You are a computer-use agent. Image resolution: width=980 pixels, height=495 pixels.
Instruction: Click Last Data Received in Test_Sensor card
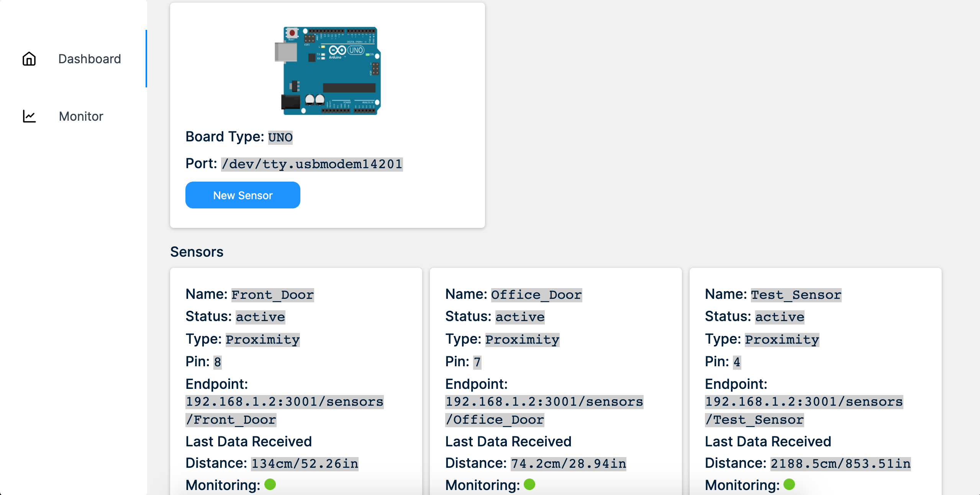(x=768, y=442)
